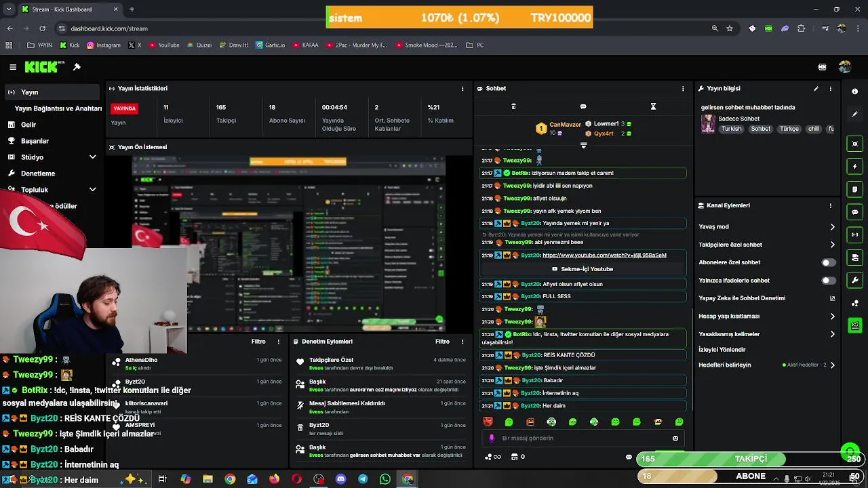Open Yayın bilgisi three-dot menu

point(830,89)
